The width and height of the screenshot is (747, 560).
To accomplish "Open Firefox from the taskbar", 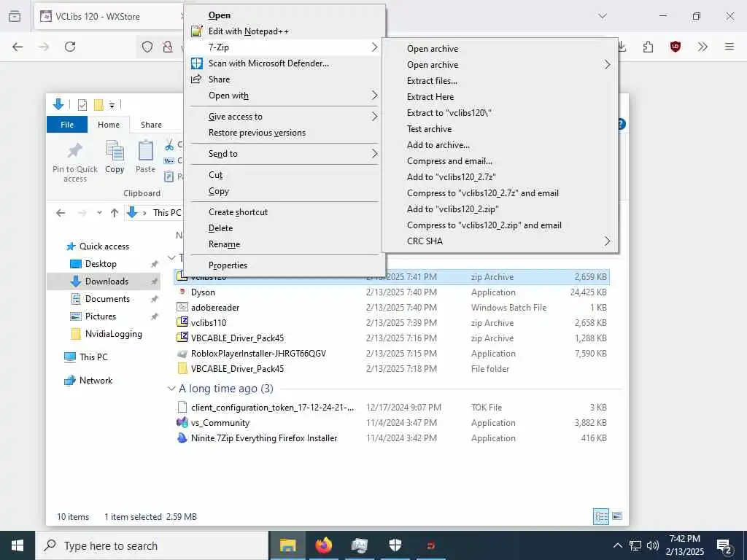I will click(323, 545).
